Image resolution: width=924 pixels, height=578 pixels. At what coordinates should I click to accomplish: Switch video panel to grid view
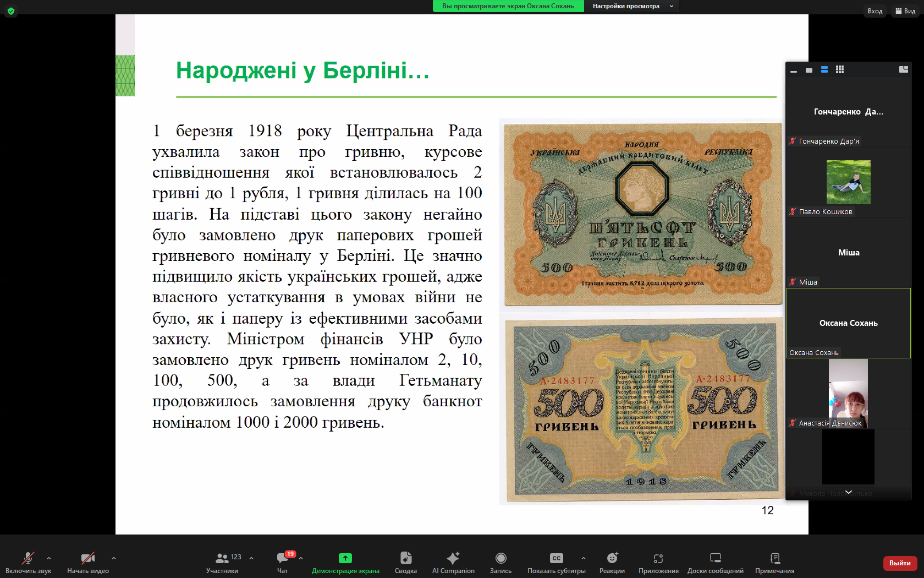(x=839, y=70)
